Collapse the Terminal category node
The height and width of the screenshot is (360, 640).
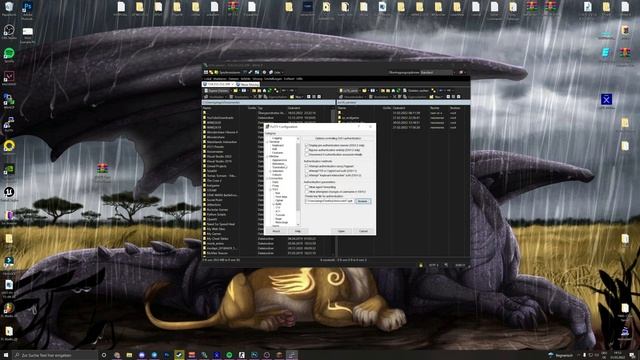tap(267, 142)
